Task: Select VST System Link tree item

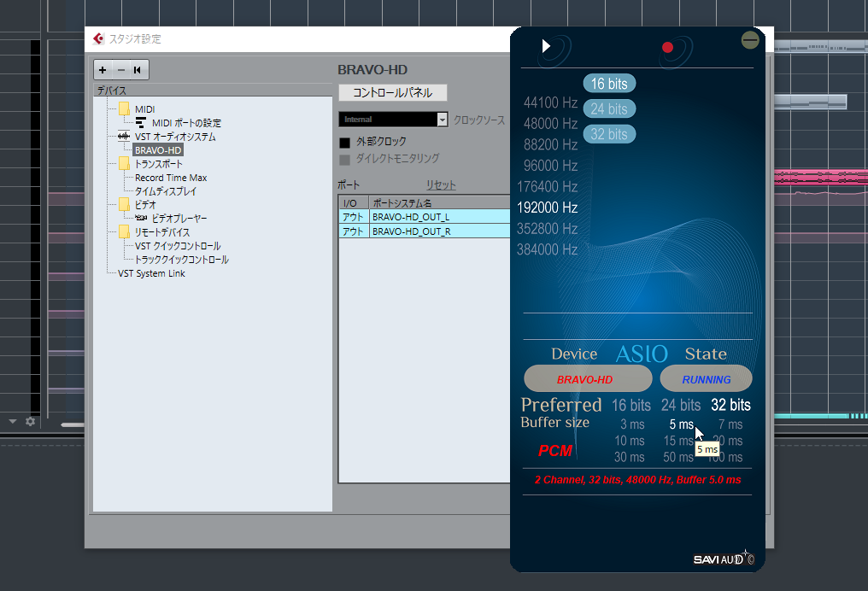Action: pyautogui.click(x=151, y=273)
